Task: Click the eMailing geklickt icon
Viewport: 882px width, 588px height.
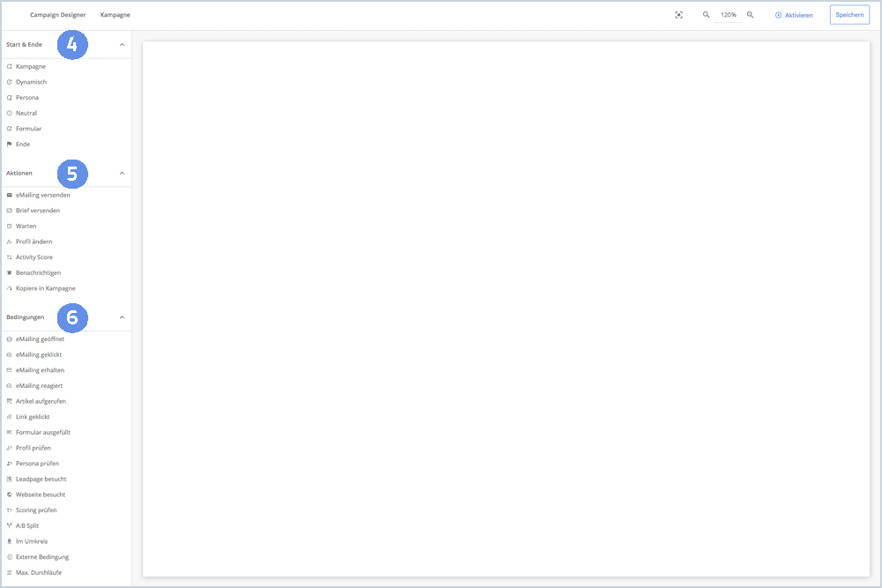Action: coord(9,354)
